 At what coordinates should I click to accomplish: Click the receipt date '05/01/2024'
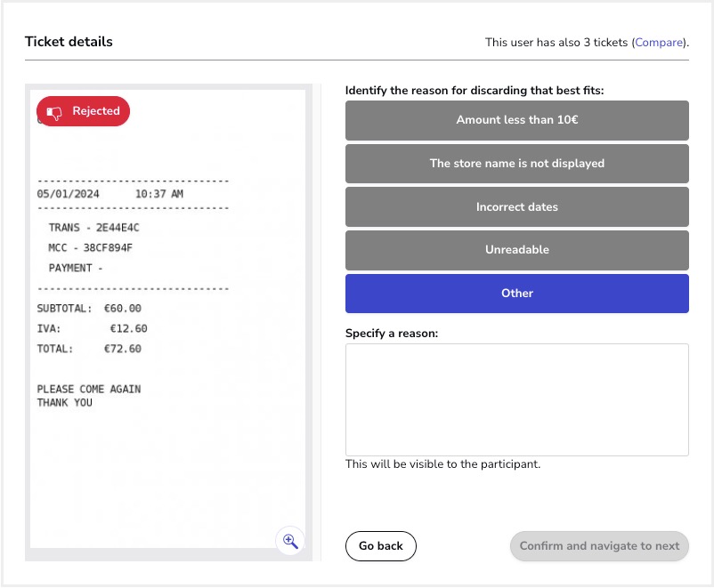coord(68,194)
